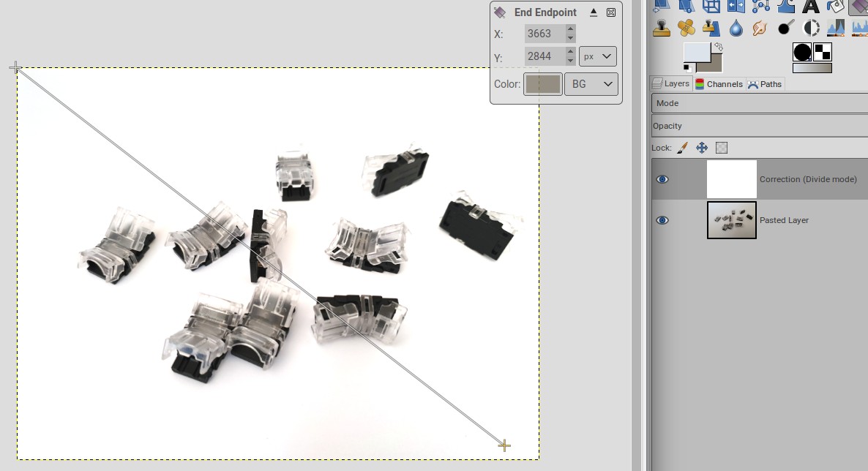Open the layer Mode dropdown
The height and width of the screenshot is (471, 868).
760,104
